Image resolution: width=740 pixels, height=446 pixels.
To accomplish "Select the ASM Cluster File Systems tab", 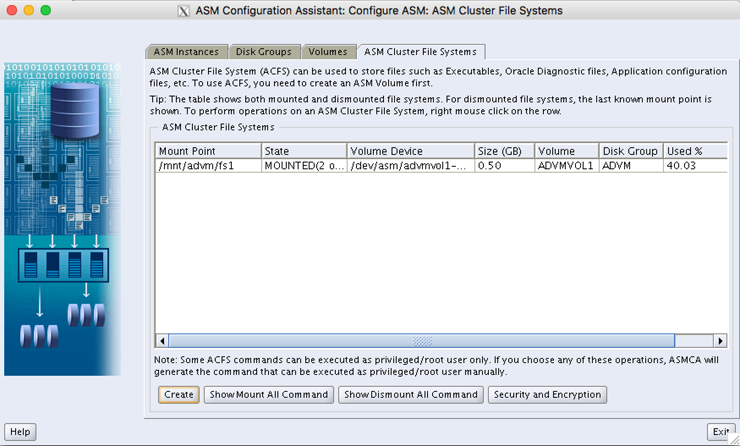I will [x=421, y=51].
